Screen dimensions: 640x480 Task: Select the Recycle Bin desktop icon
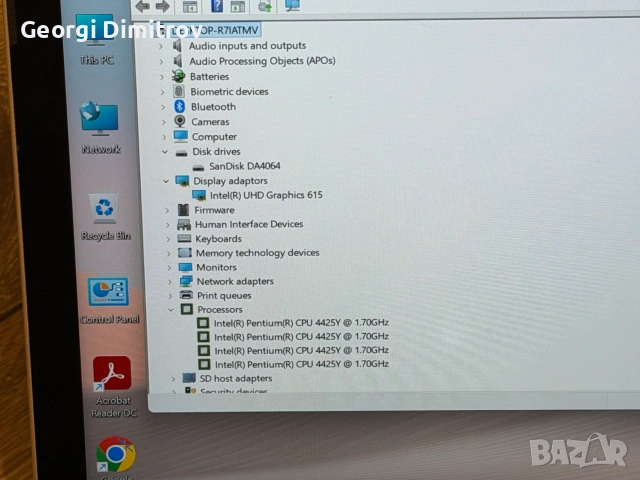tap(105, 216)
